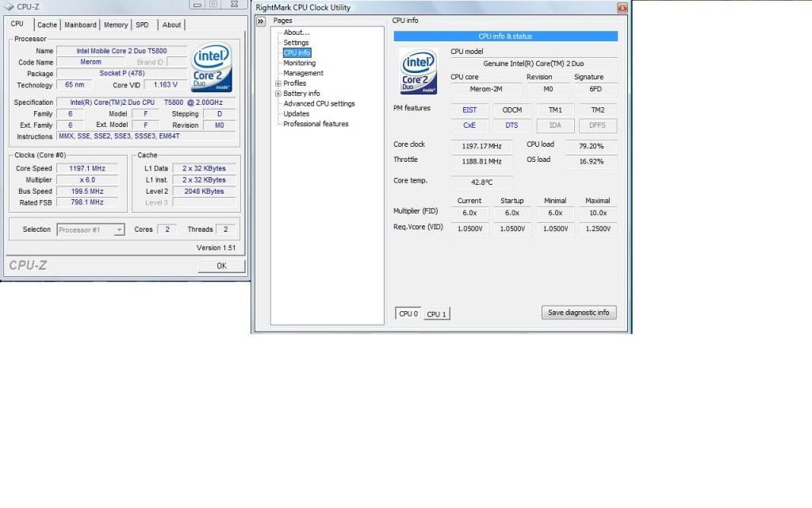Screen dimensions: 812x508
Task: Click the Rated FSB value '798.1 MHz'
Action: [x=87, y=202]
